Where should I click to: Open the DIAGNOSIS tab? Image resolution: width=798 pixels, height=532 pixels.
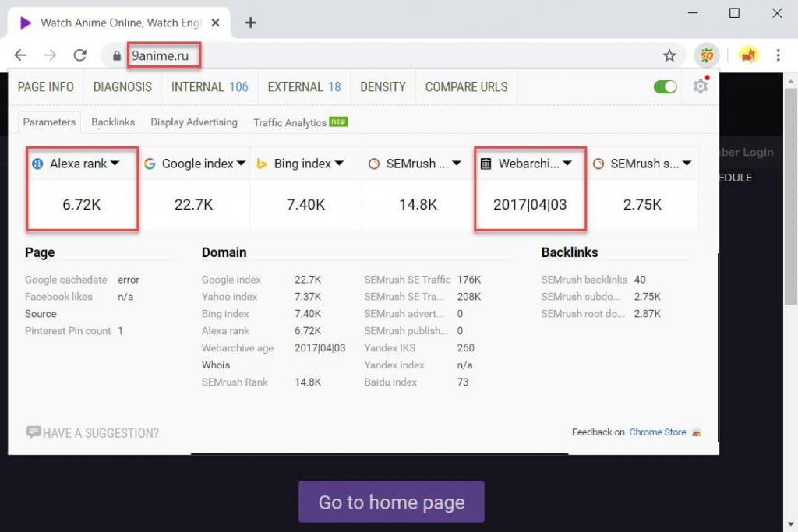pos(122,87)
